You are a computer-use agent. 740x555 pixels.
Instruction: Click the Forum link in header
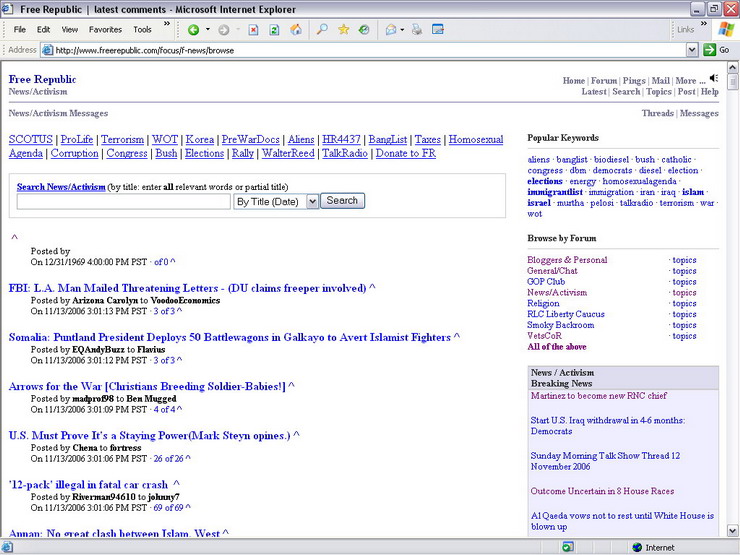pos(604,81)
